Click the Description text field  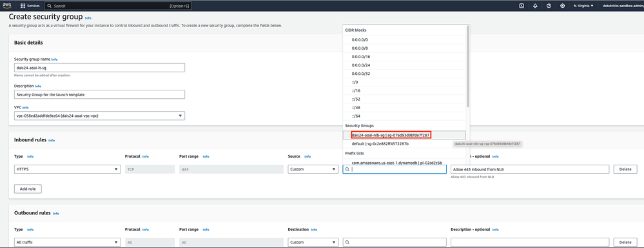point(99,94)
